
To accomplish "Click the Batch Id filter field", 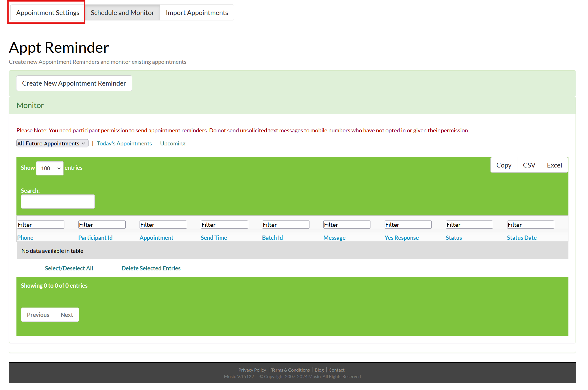I will (x=286, y=225).
